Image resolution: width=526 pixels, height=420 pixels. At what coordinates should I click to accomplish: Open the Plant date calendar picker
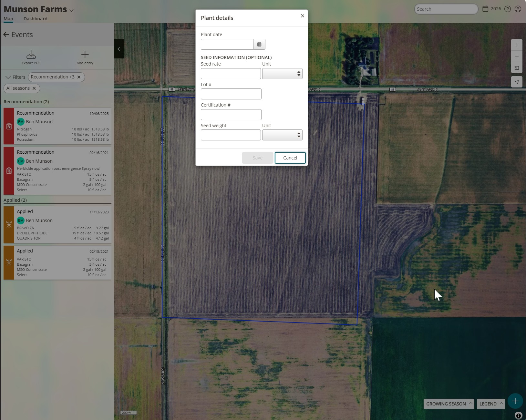pos(259,44)
